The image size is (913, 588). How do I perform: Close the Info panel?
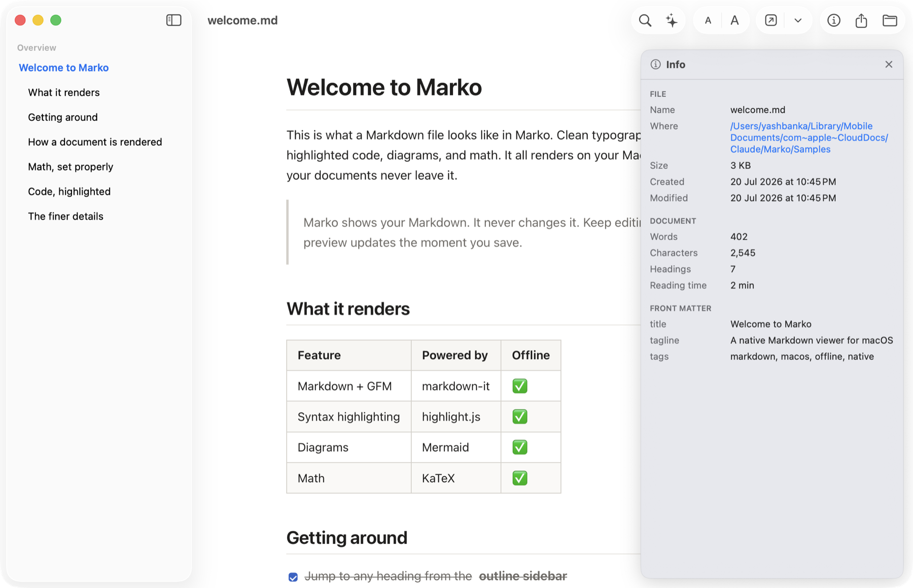pos(889,64)
